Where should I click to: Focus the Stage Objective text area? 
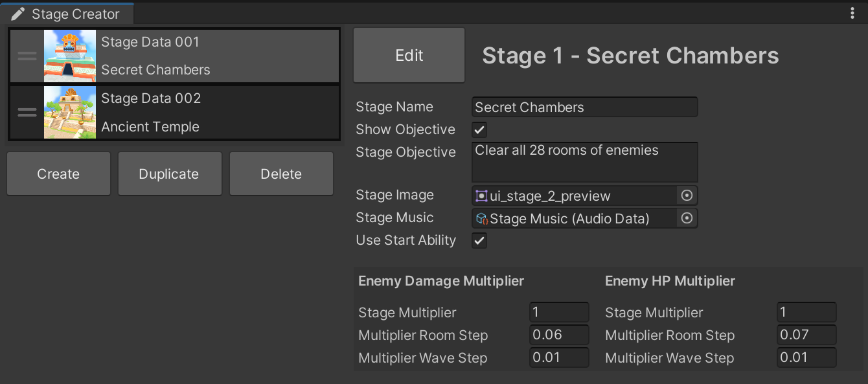584,162
